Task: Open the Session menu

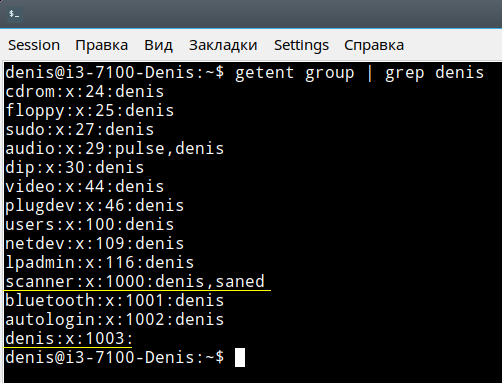Action: (x=34, y=45)
